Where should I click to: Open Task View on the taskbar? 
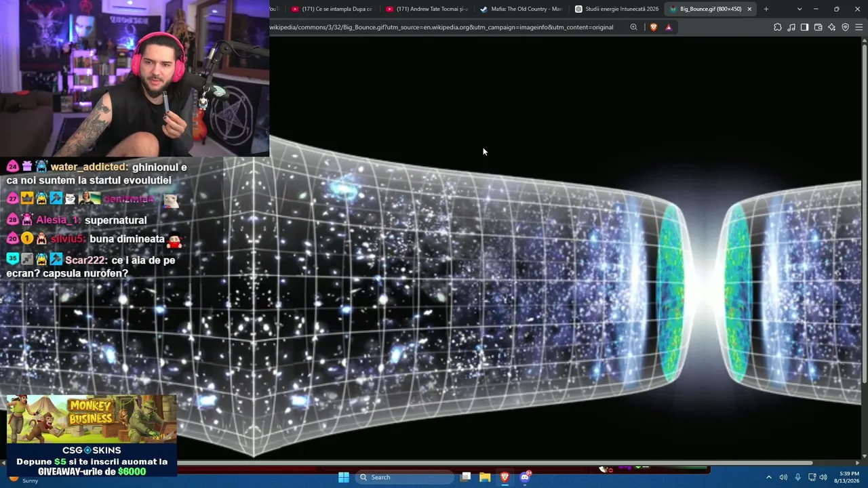tap(465, 477)
